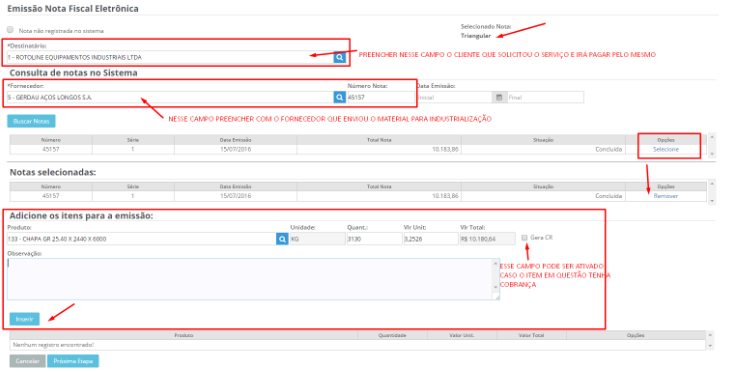
Task: Click Observação textarea scrollbar down arrow
Action: (x=496, y=287)
